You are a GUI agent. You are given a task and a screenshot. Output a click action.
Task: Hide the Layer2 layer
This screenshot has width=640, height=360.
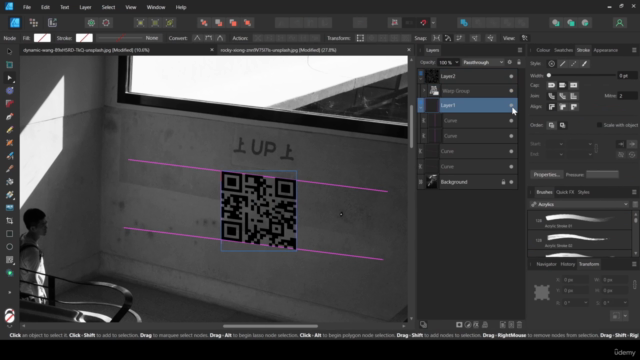pyautogui.click(x=511, y=76)
